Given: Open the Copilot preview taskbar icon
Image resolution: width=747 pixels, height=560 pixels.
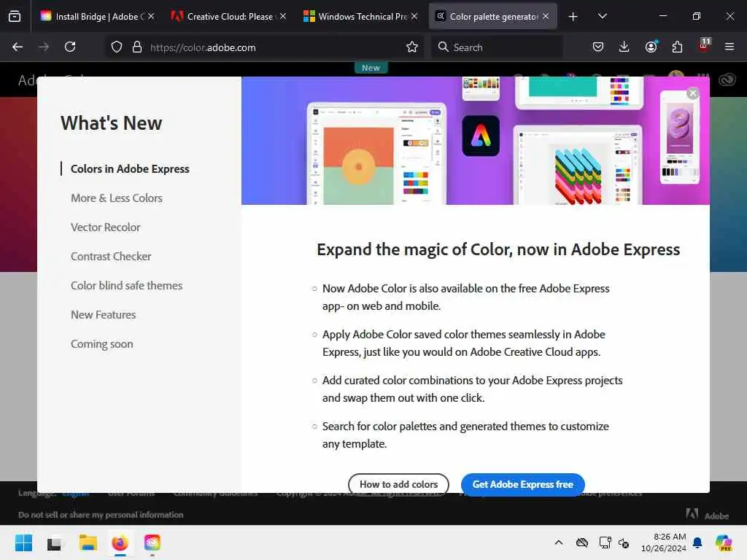Looking at the screenshot, I should pyautogui.click(x=723, y=542).
